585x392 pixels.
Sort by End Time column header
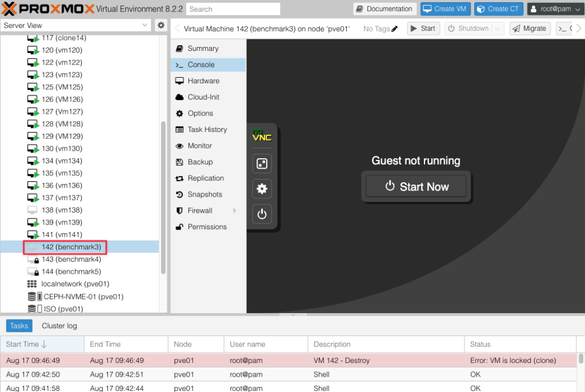[126, 344]
